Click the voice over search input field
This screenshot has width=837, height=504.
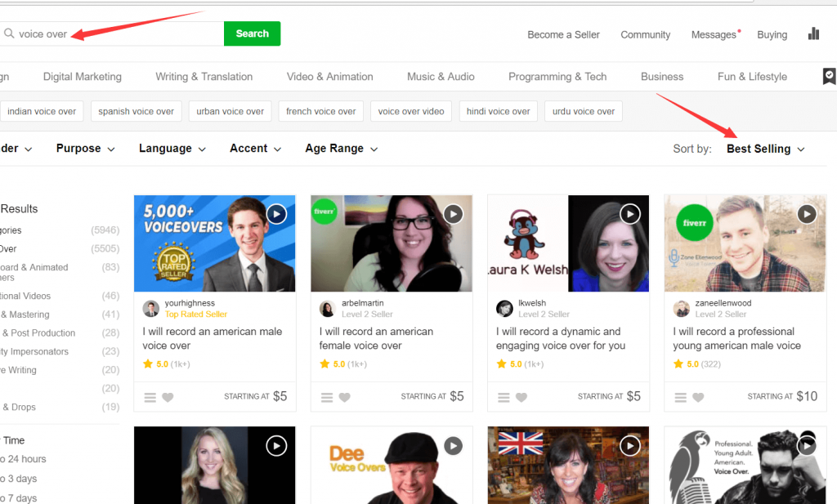click(x=111, y=33)
